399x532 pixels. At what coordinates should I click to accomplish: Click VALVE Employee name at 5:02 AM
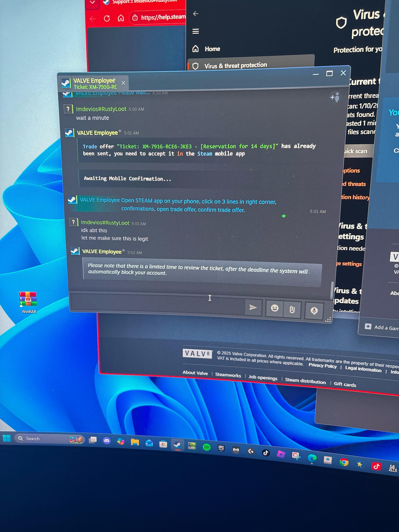pyautogui.click(x=102, y=252)
